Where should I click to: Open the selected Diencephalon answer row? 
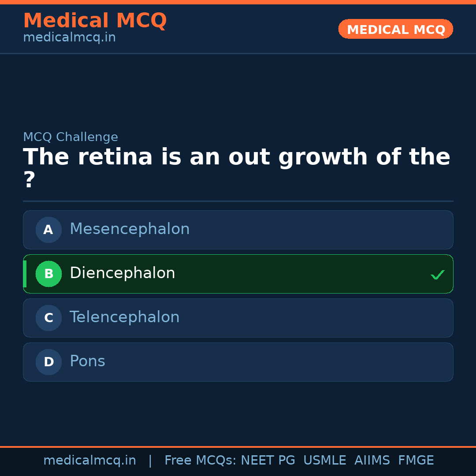click(x=238, y=274)
